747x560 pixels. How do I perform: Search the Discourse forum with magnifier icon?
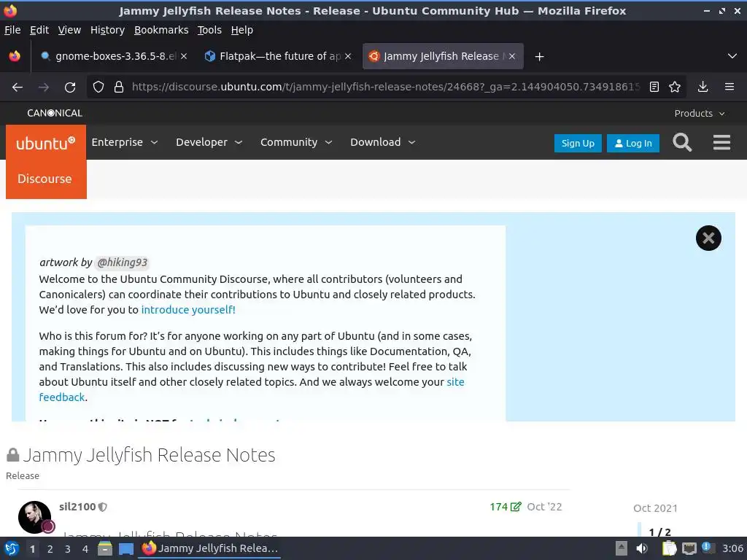[682, 142]
